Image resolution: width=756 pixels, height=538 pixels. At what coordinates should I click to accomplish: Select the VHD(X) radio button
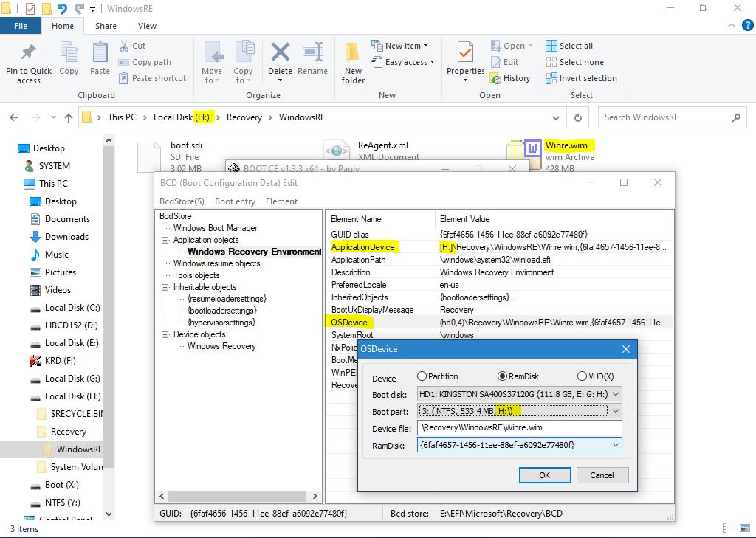click(583, 376)
